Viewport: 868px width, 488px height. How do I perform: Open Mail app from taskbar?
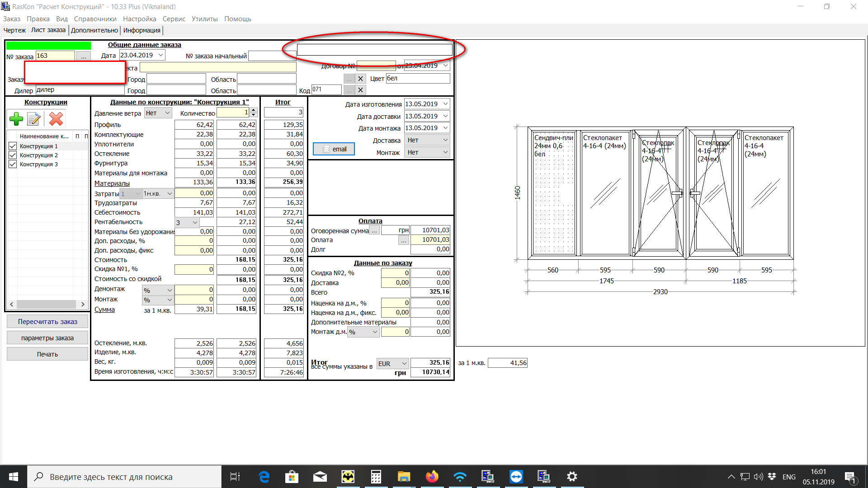(x=320, y=477)
